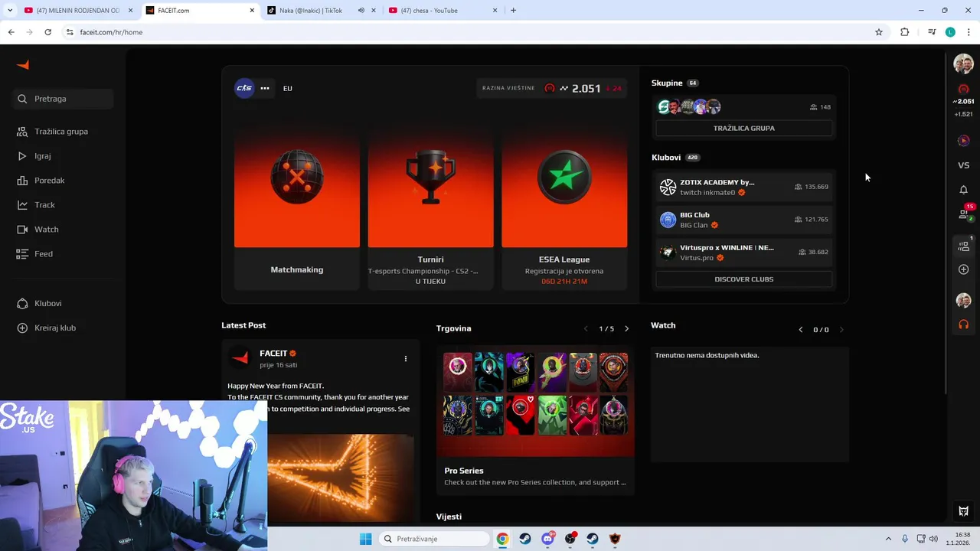Image resolution: width=980 pixels, height=551 pixels.
Task: Open the Virtuspro x WINLINE club
Action: [744, 252]
